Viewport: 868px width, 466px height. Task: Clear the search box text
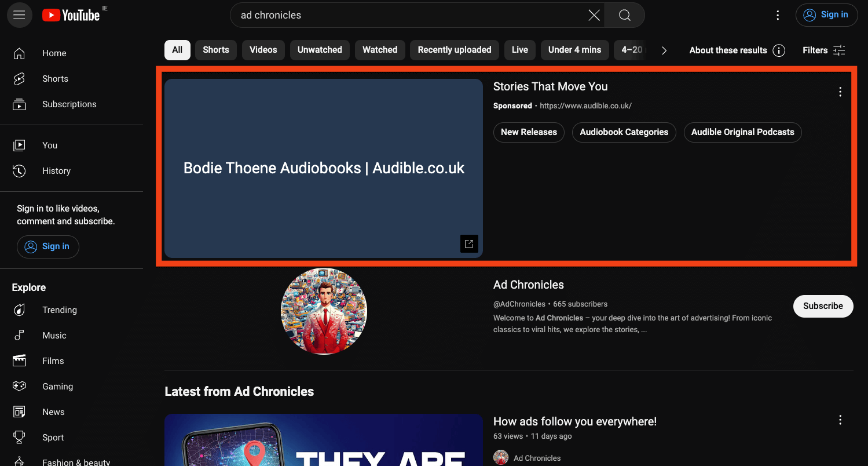[x=594, y=16]
